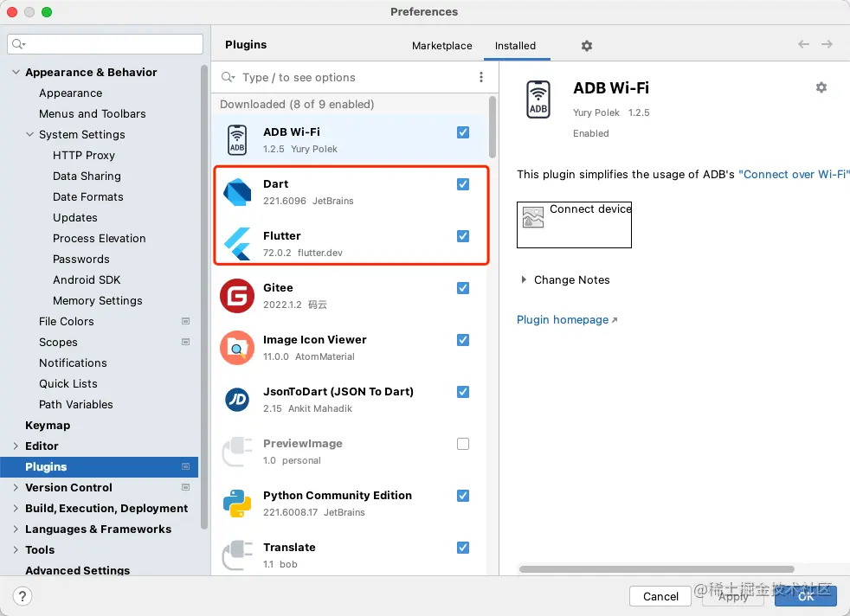Click the JsonToDart plugin icon

pos(237,400)
